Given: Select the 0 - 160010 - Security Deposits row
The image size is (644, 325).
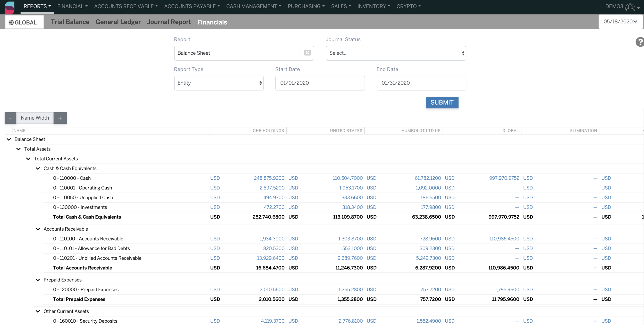Looking at the screenshot, I should [x=85, y=321].
